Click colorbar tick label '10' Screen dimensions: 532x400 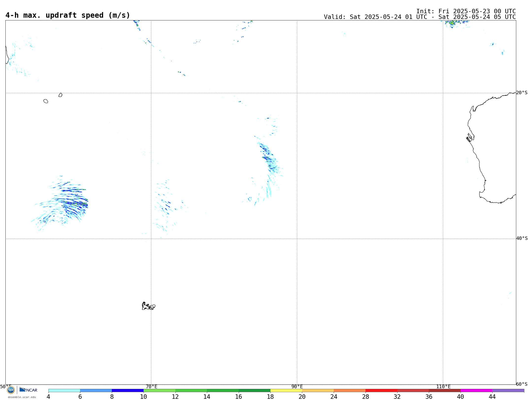144,397
